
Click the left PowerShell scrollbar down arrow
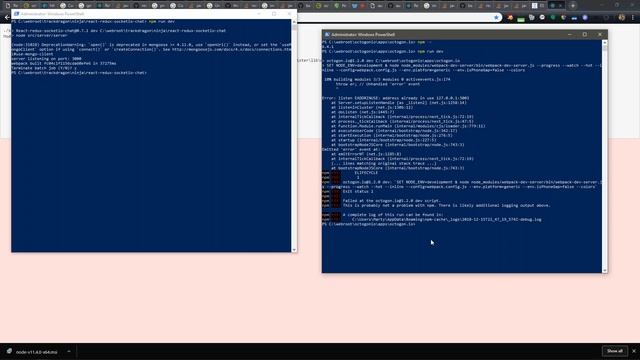[294, 249]
